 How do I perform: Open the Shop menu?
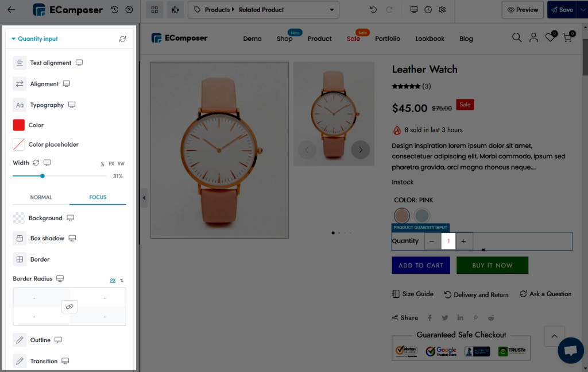(x=285, y=39)
